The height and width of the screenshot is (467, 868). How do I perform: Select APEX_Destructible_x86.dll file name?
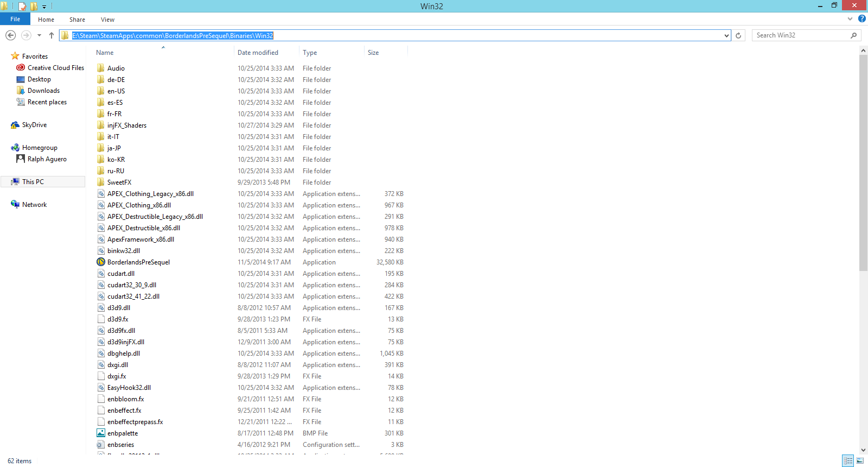[x=144, y=228]
